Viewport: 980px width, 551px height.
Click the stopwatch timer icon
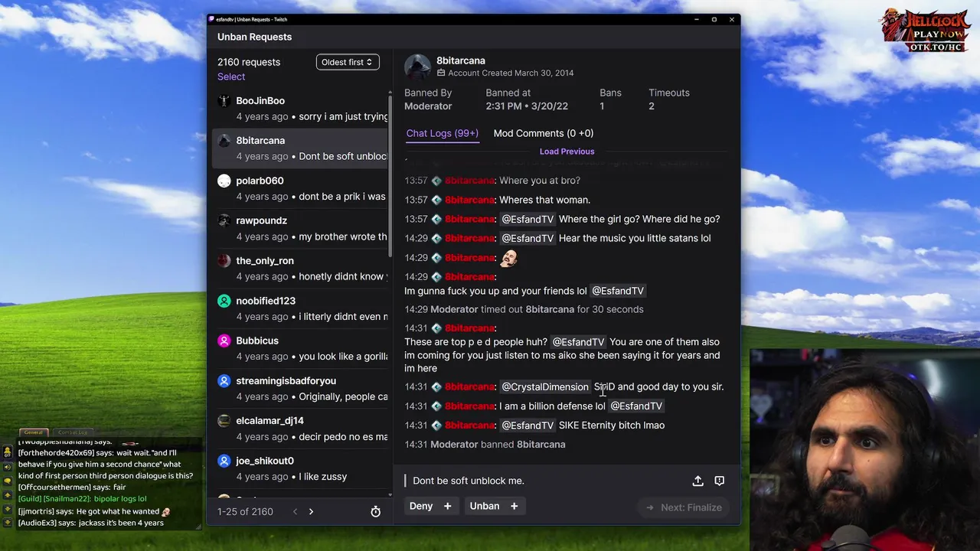(x=376, y=511)
